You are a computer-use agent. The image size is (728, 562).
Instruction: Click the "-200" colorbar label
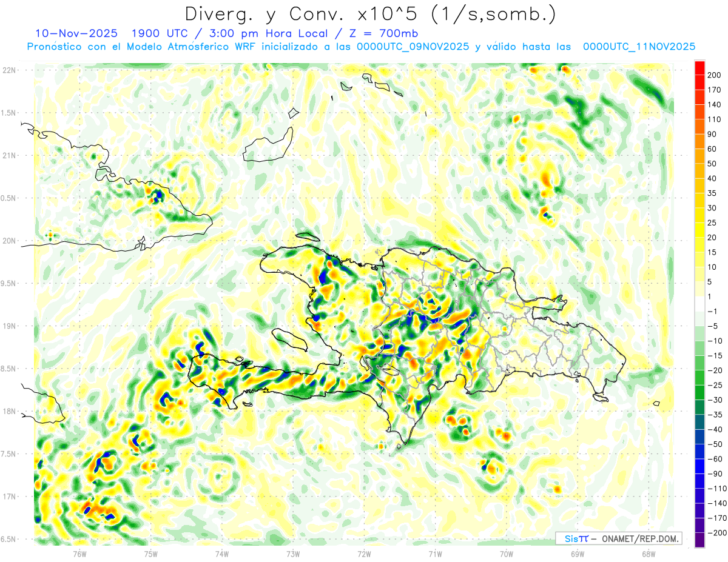pos(718,533)
